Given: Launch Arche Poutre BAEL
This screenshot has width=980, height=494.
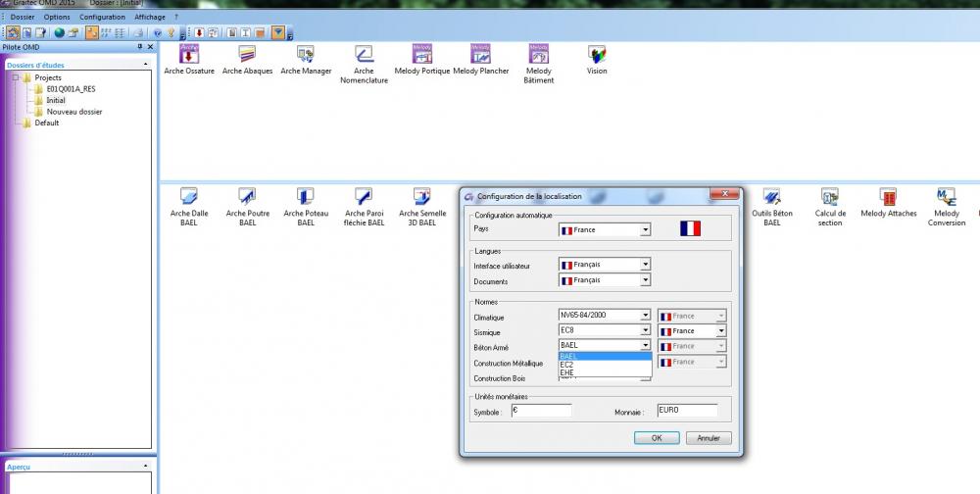Looking at the screenshot, I should point(248,207).
